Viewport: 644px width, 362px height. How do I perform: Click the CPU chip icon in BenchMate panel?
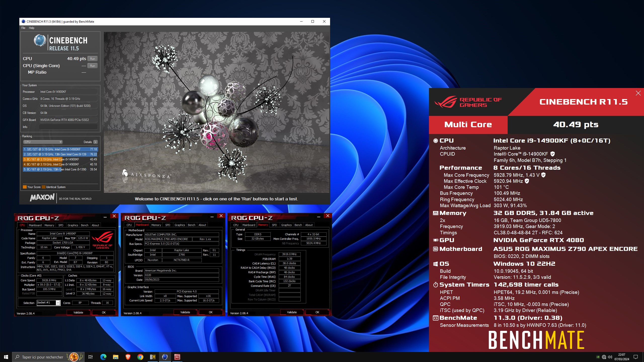tap(435, 141)
